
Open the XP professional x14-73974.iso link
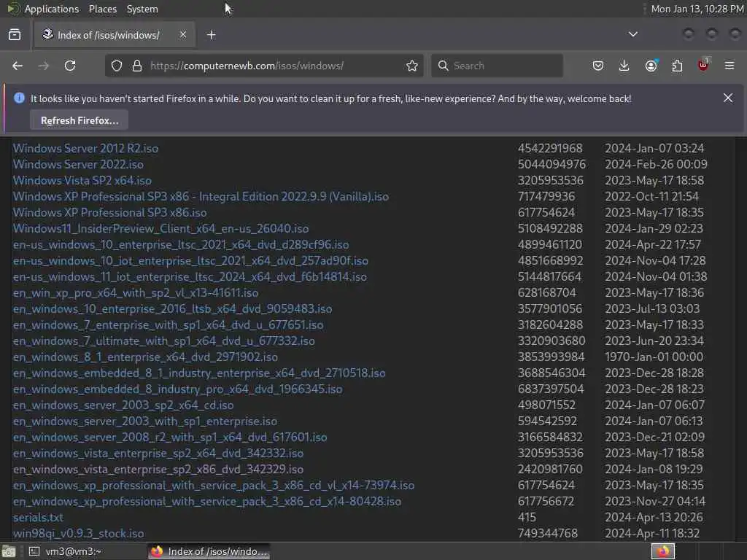(214, 485)
